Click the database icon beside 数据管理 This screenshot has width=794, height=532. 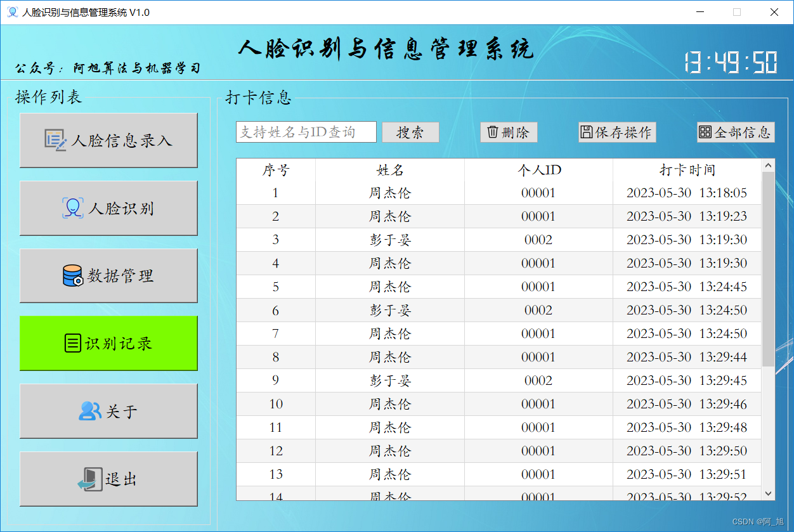pos(73,276)
